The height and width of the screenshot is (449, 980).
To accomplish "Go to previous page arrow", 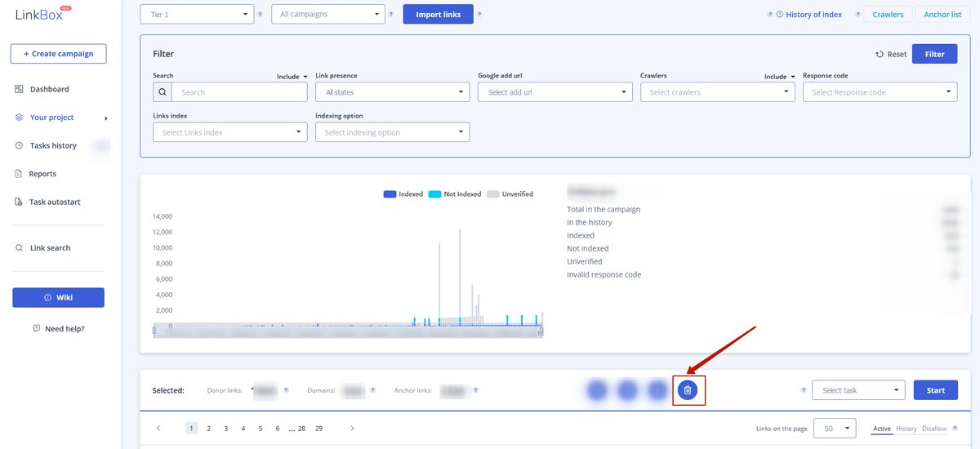I will click(x=158, y=428).
